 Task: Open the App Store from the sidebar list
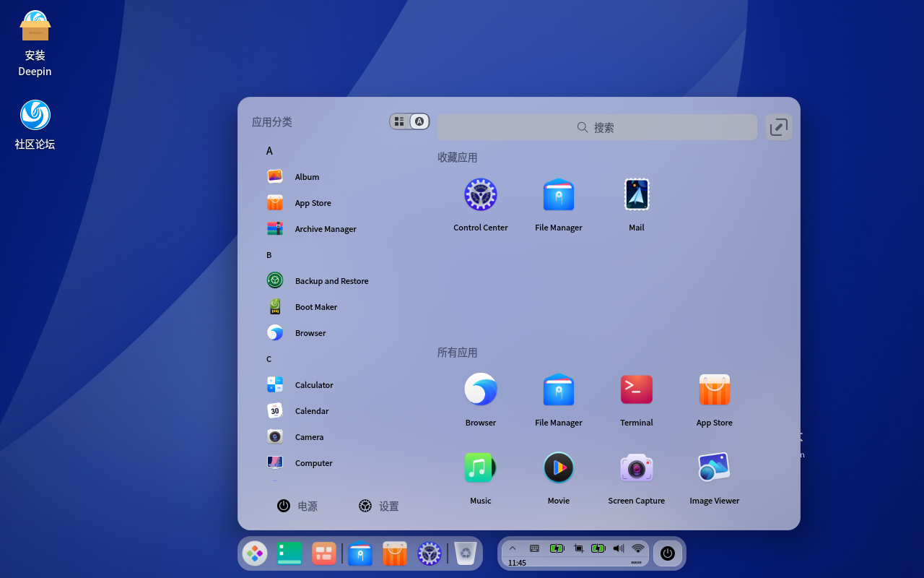point(313,203)
